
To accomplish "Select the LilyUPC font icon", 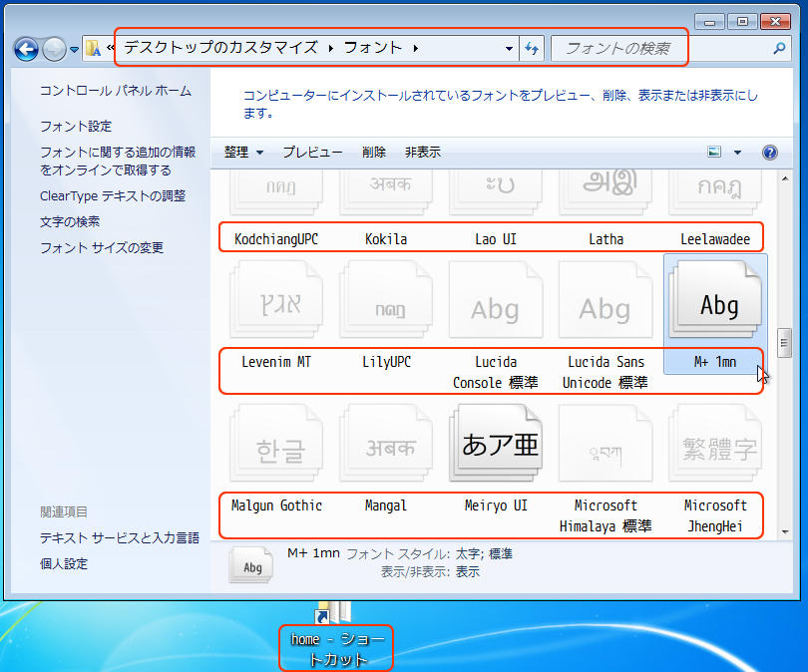I will [386, 300].
